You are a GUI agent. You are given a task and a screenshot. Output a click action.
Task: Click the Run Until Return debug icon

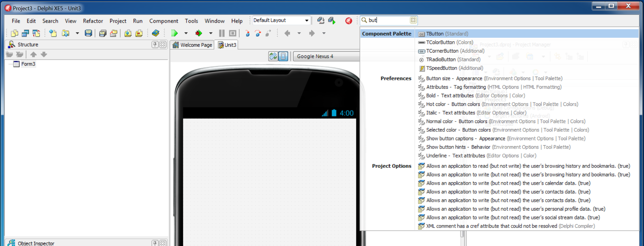(269, 33)
